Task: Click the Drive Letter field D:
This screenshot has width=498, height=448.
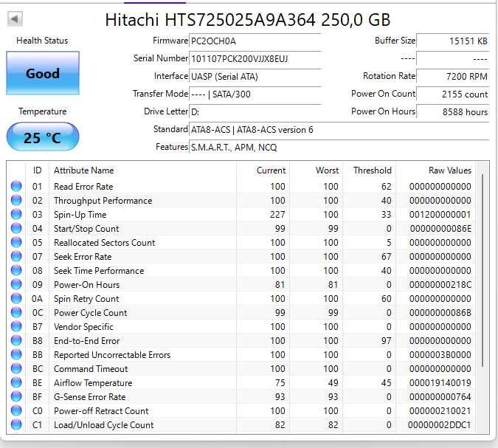Action: point(255,112)
